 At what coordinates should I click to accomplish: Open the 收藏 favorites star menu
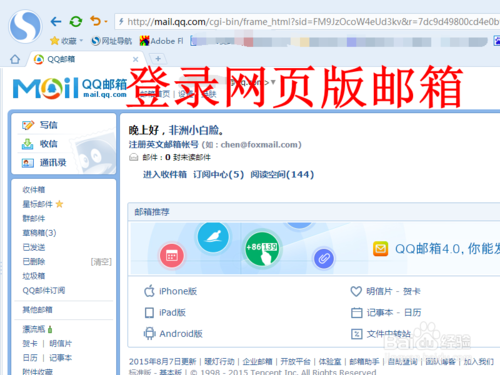66,41
